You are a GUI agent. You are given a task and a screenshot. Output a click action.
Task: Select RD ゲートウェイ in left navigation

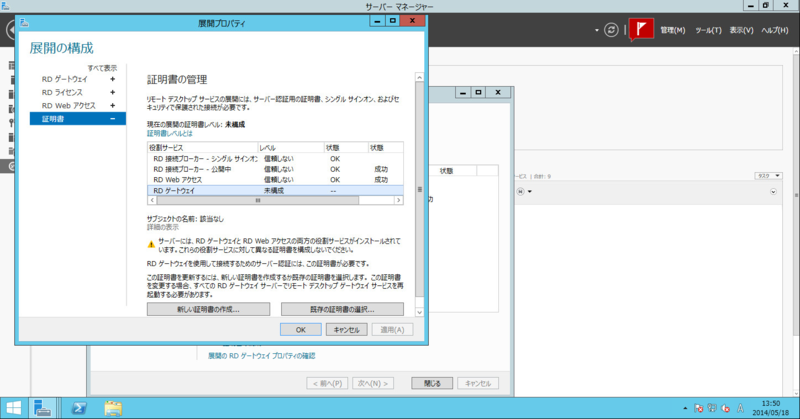tap(65, 79)
